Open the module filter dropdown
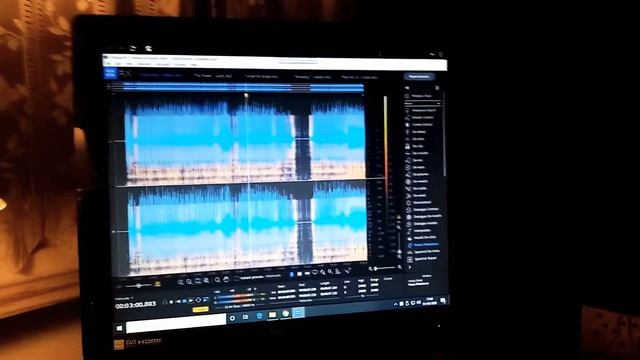This screenshot has width=640, height=360. click(x=422, y=104)
